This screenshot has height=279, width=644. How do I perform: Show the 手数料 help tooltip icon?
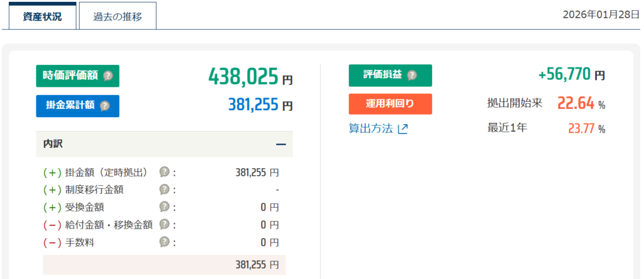(164, 242)
